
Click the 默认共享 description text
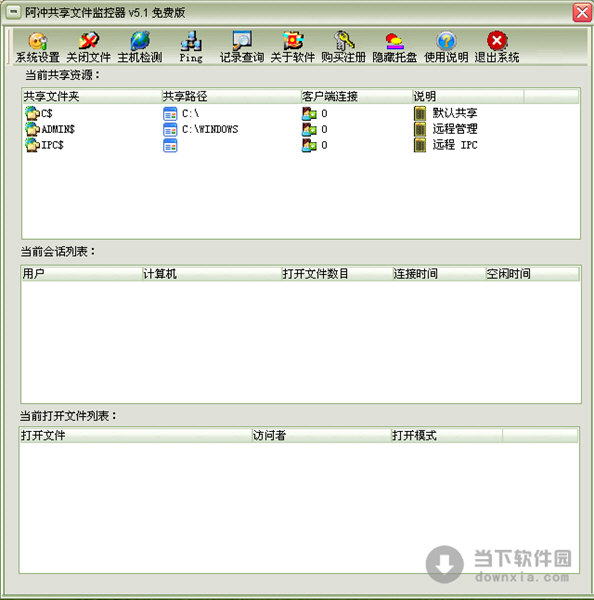tap(455, 113)
